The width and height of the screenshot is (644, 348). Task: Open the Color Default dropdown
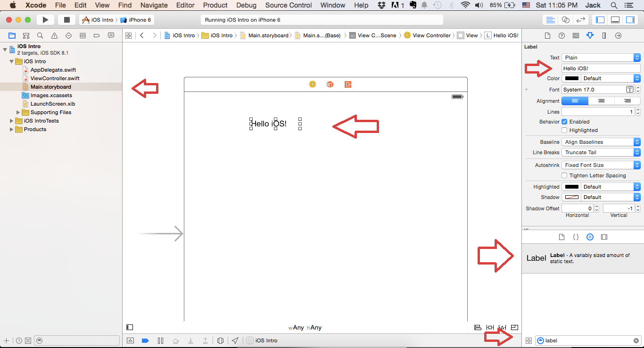pos(611,78)
